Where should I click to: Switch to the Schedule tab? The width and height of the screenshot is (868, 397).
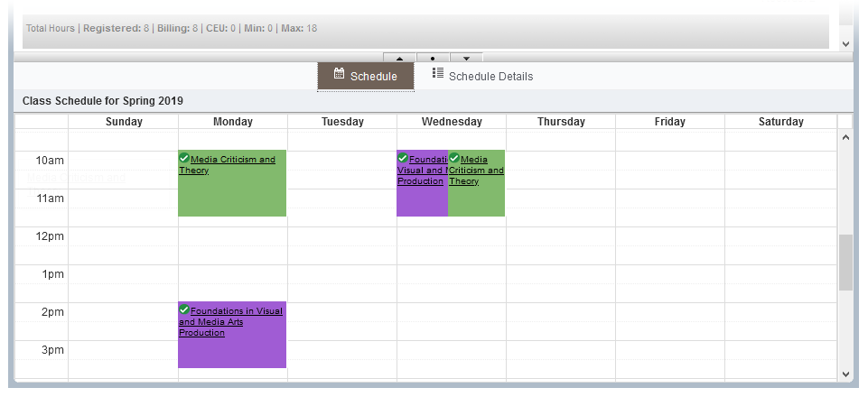(366, 76)
